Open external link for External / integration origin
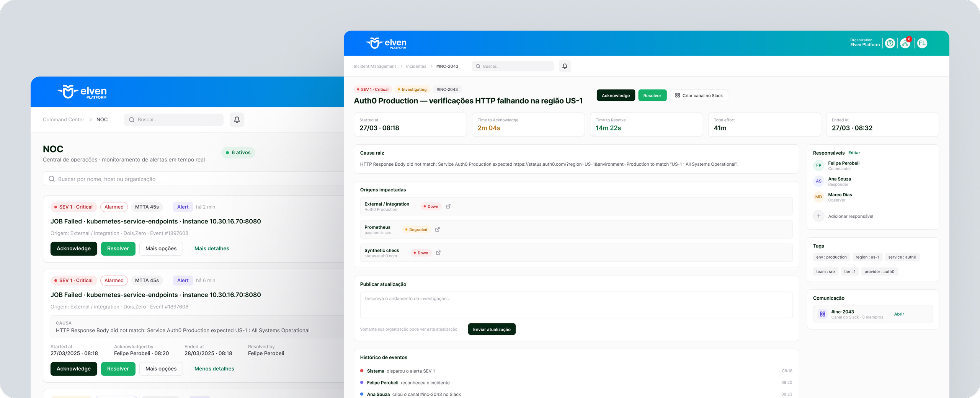Screen dimensions: 980x398 pyautogui.click(x=448, y=206)
